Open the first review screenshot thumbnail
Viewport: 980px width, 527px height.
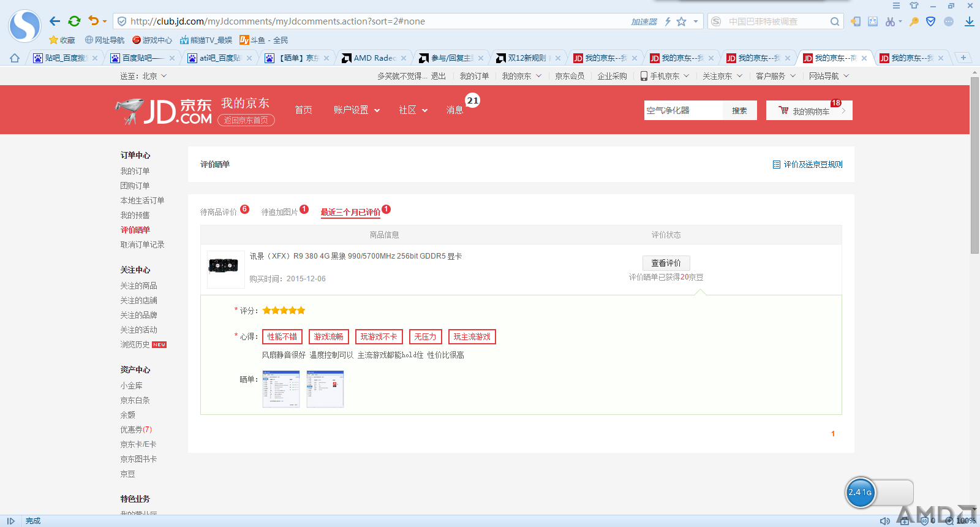click(281, 389)
